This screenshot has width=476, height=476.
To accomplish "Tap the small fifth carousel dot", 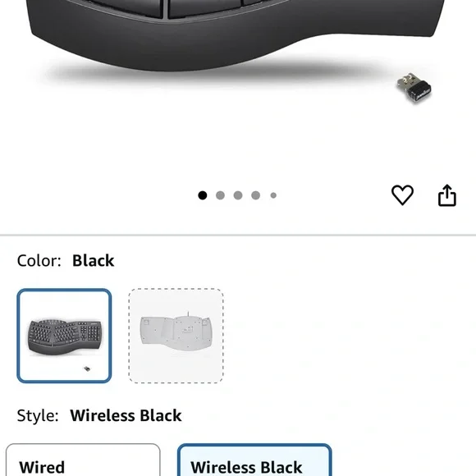I will [273, 195].
